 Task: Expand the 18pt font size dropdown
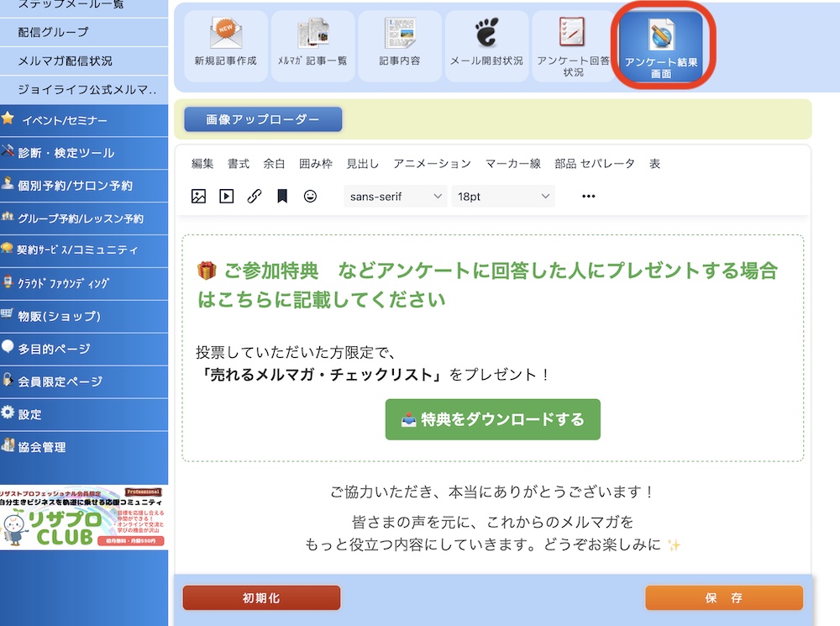pyautogui.click(x=503, y=197)
